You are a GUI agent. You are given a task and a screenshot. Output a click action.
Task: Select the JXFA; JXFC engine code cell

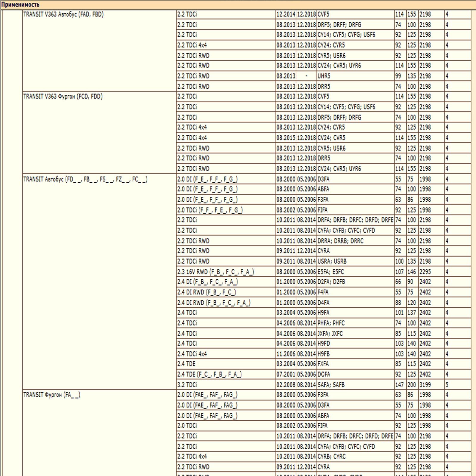coord(330,333)
